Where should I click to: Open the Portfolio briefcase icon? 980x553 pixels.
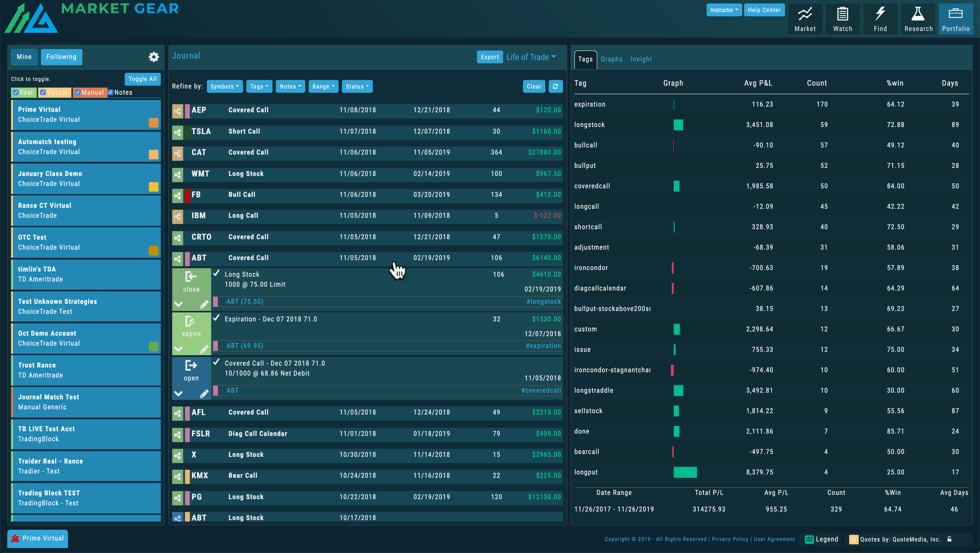tap(955, 19)
